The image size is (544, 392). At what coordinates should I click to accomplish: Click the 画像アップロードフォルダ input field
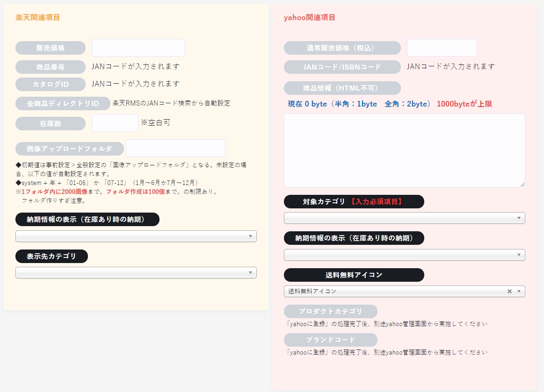[x=175, y=148]
